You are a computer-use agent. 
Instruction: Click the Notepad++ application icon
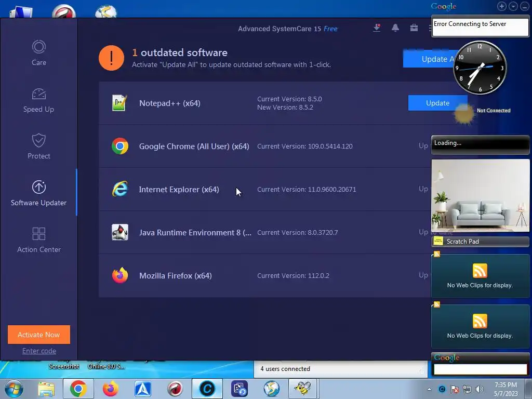point(119,103)
